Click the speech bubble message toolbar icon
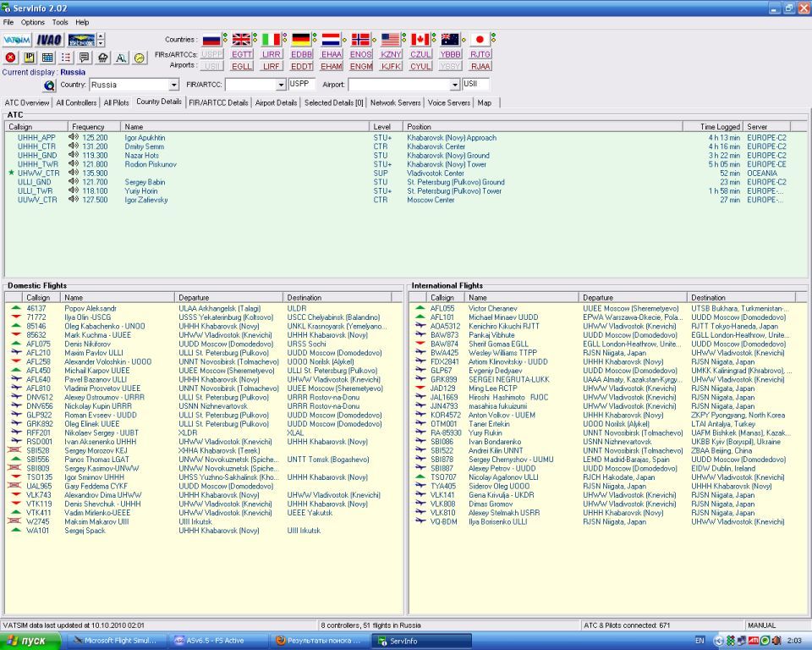 coord(84,58)
